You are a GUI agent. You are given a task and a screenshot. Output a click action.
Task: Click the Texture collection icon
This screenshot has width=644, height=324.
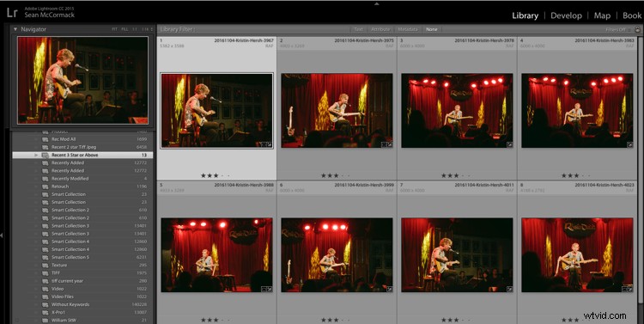tap(46, 266)
